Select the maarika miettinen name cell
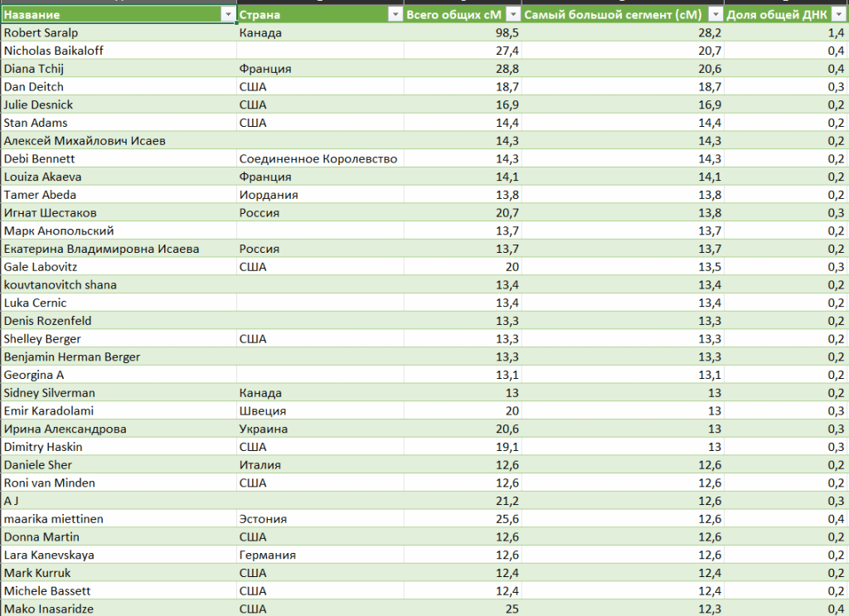 pyautogui.click(x=53, y=519)
